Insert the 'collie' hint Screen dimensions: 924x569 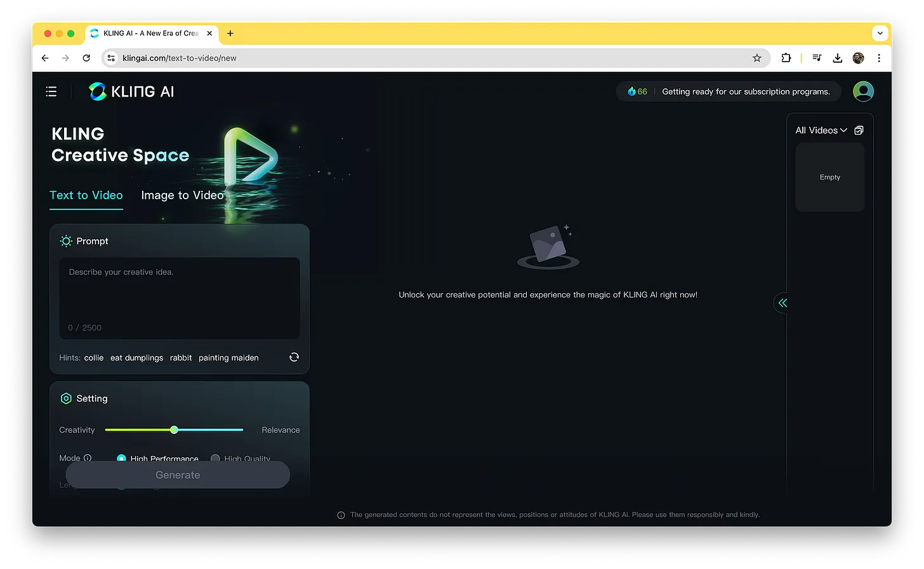tap(94, 358)
